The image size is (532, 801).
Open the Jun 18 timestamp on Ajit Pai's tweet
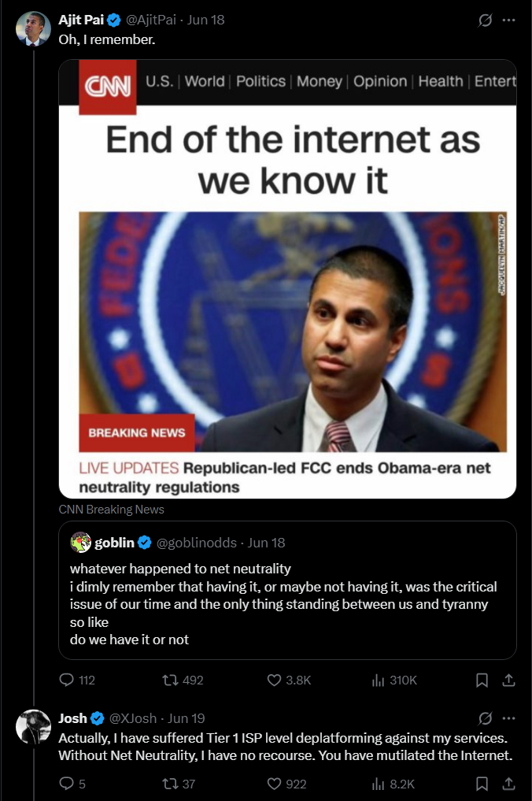click(205, 20)
